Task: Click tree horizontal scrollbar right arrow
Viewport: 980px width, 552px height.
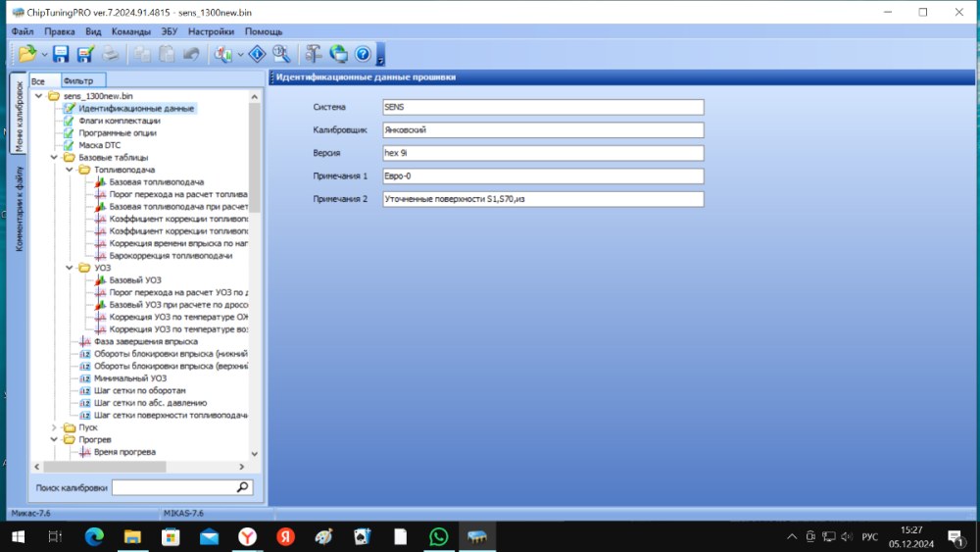Action: pyautogui.click(x=242, y=467)
